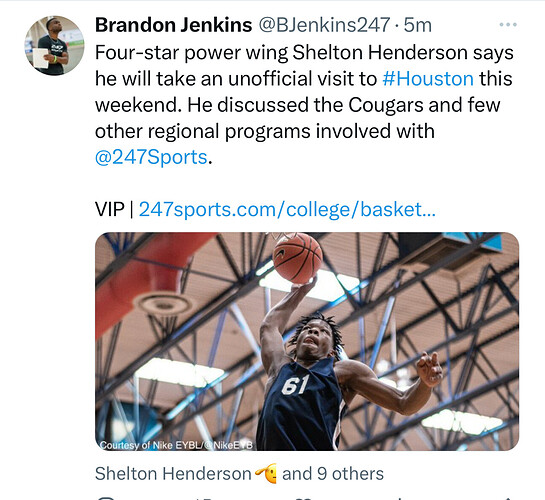Open the attached basketball dunk photo
Viewport: 545px width, 500px height.
[x=307, y=341]
